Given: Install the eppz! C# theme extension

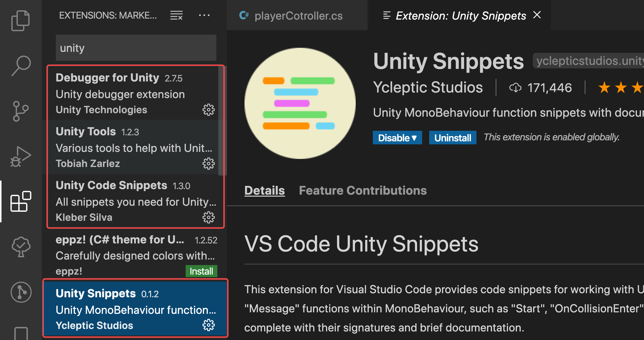Looking at the screenshot, I should (x=201, y=271).
